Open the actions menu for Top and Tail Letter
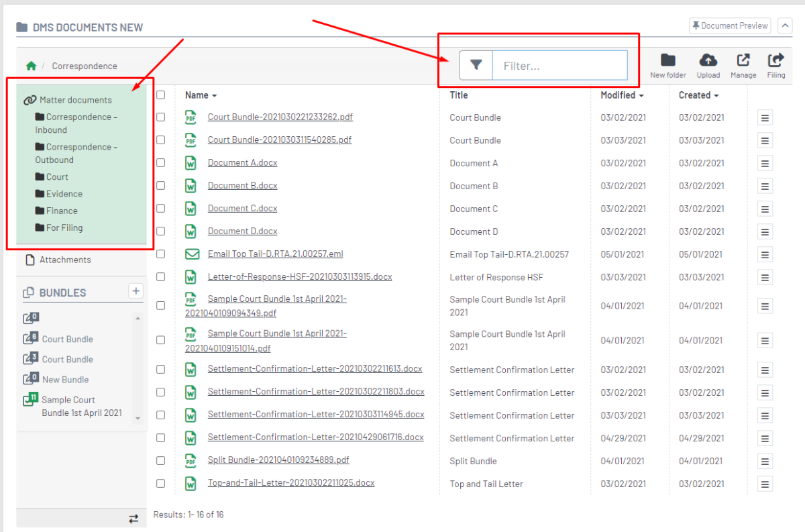The width and height of the screenshot is (805, 532). [x=765, y=483]
